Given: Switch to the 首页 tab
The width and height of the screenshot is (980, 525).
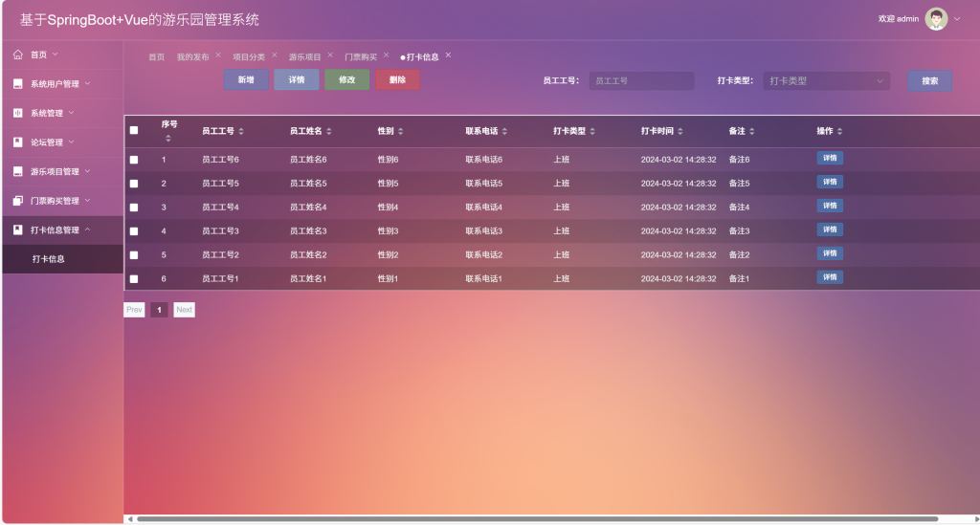Looking at the screenshot, I should pos(156,56).
